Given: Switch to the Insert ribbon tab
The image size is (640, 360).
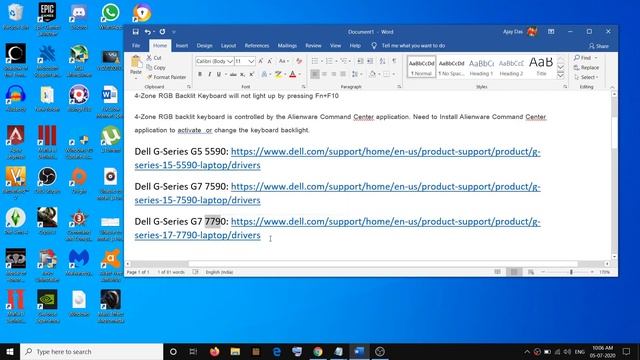Looking at the screenshot, I should pyautogui.click(x=182, y=46).
